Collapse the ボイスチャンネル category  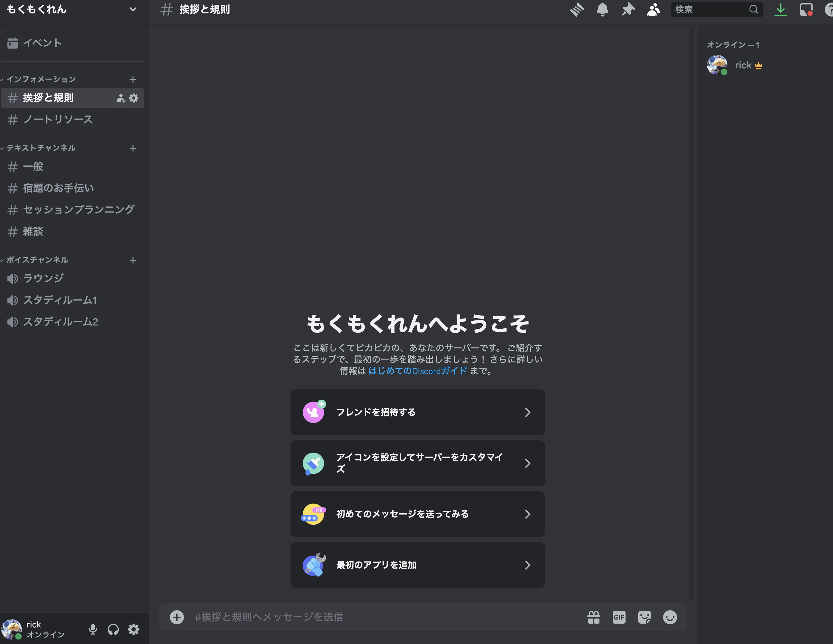(x=37, y=260)
